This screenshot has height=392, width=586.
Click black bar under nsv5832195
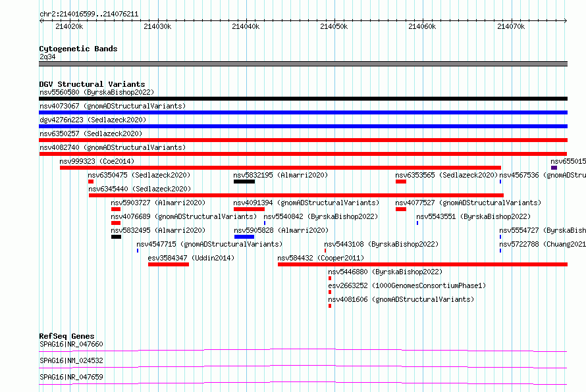point(244,182)
